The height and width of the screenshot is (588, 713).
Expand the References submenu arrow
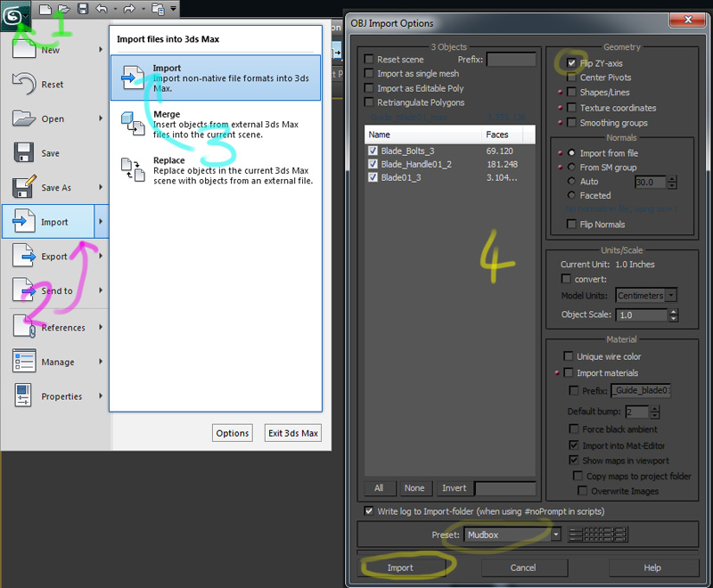coord(101,327)
